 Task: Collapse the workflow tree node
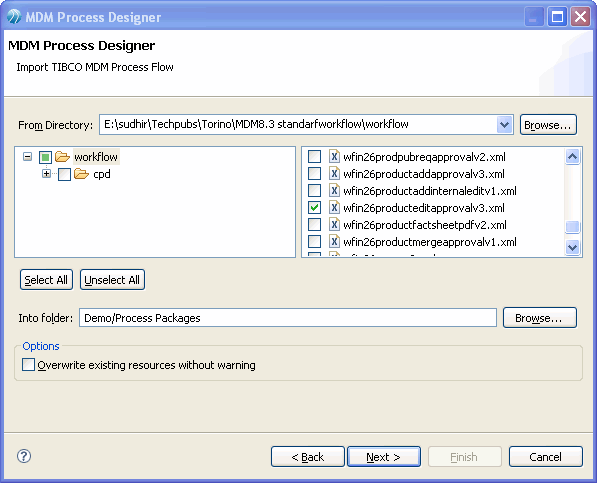[x=27, y=156]
